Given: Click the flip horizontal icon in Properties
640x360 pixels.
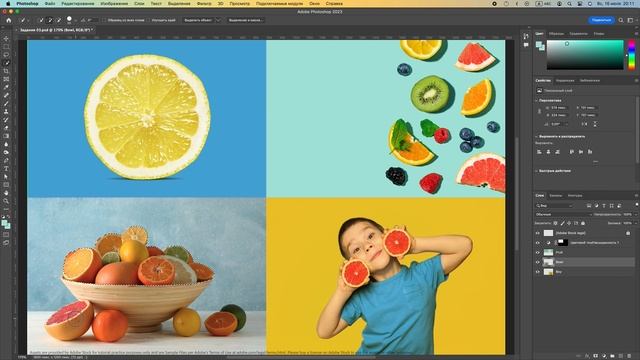Looking at the screenshot, I should point(585,124).
